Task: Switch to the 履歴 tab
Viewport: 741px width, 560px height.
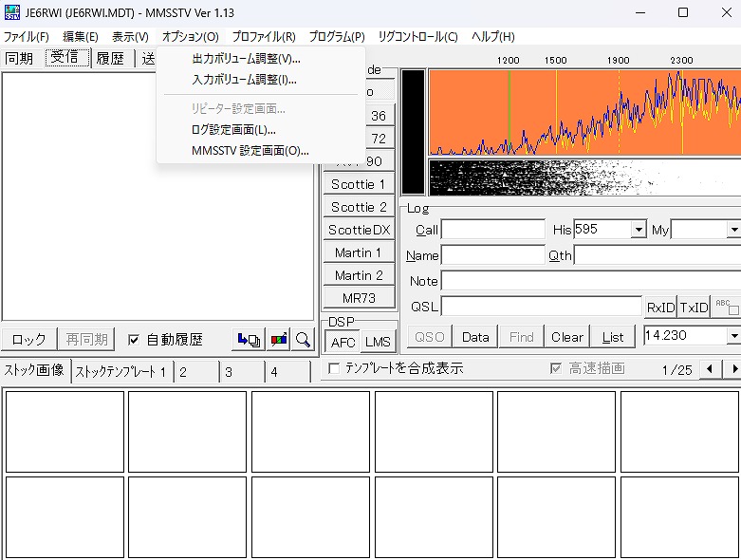Action: click(110, 58)
